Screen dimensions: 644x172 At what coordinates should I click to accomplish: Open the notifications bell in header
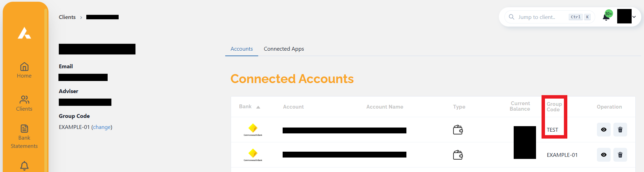tap(606, 17)
